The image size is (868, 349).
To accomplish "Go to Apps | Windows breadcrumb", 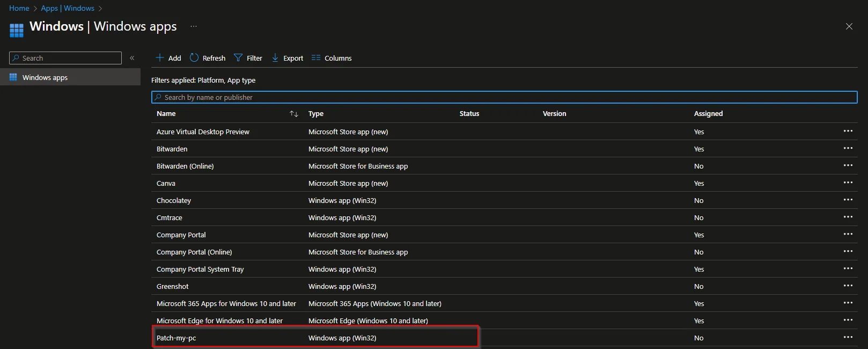I will pyautogui.click(x=68, y=8).
